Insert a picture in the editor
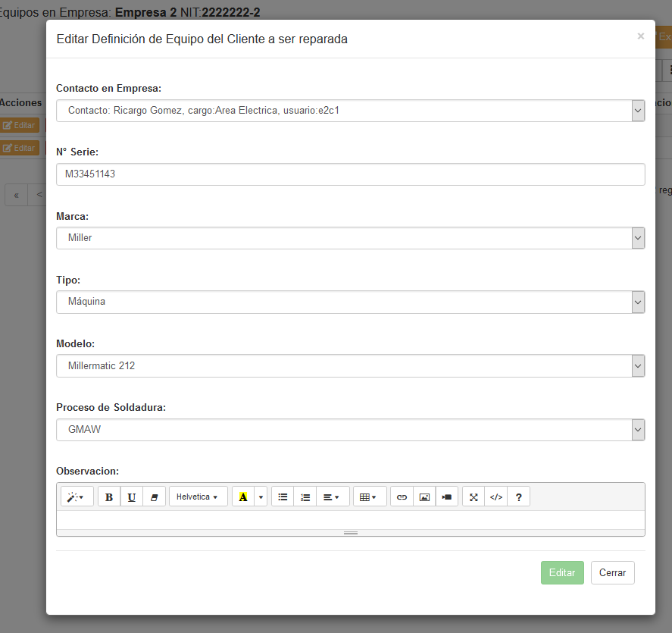 424,497
